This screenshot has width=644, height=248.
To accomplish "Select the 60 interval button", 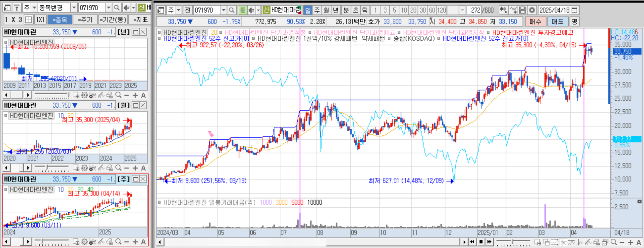I will (x=432, y=10).
